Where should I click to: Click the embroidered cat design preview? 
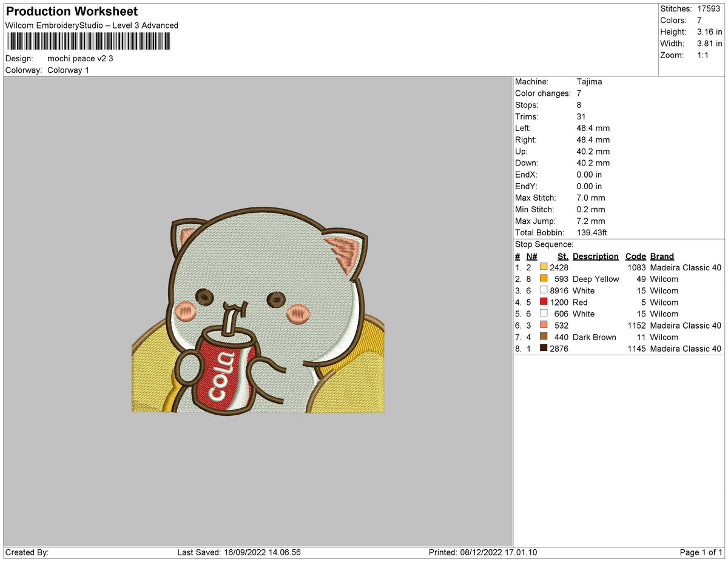(258, 310)
